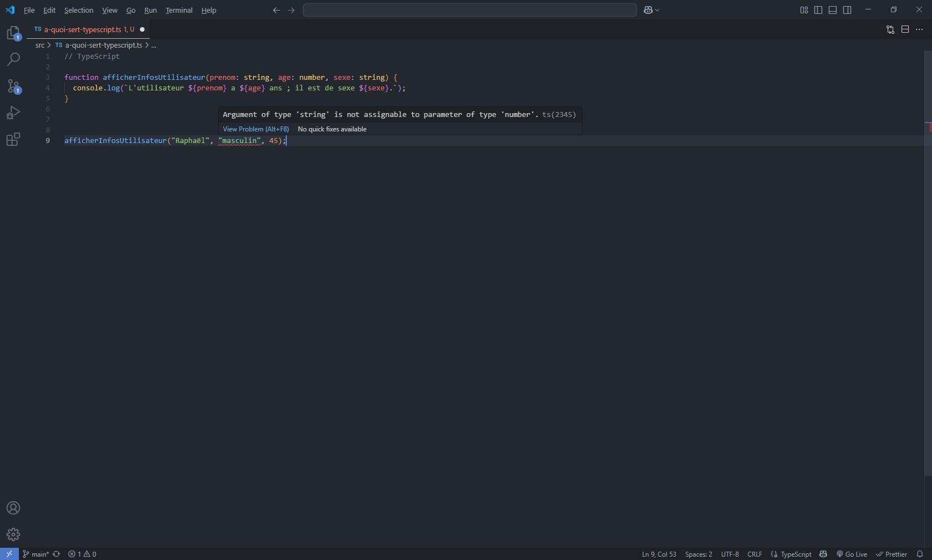Click the breadcrumb ellipsis symbol item
Image resolution: width=932 pixels, height=560 pixels.
pos(154,45)
